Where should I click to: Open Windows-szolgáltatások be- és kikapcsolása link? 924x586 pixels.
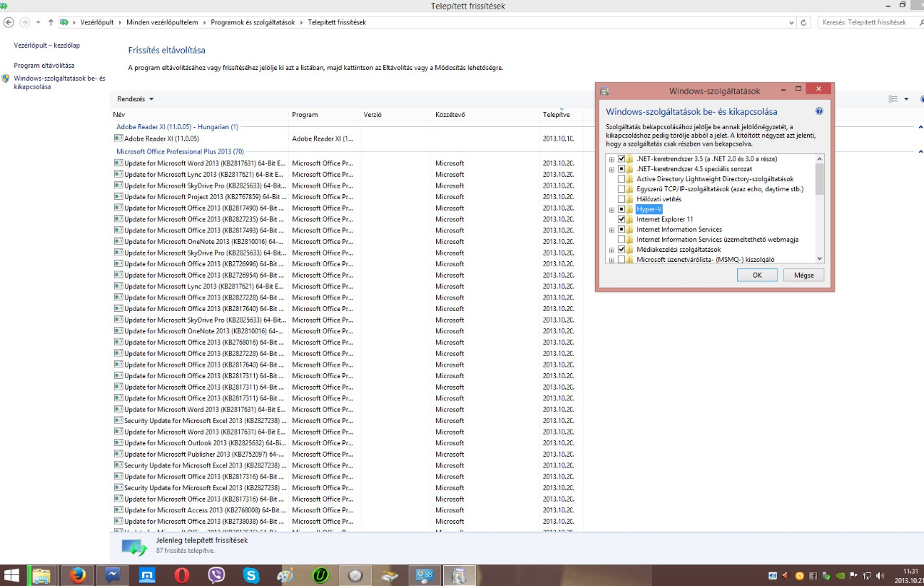point(59,82)
